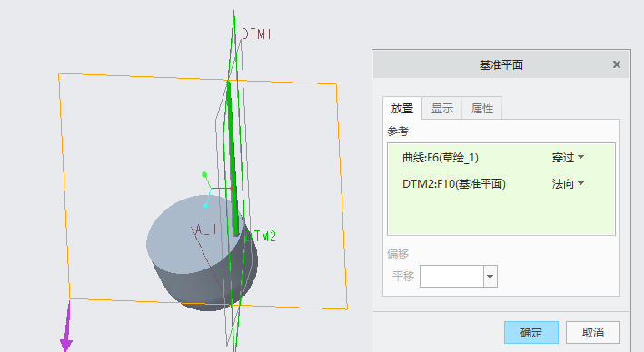The width and height of the screenshot is (644, 352).
Task: Confirm with the 确定 button
Action: pyautogui.click(x=531, y=332)
